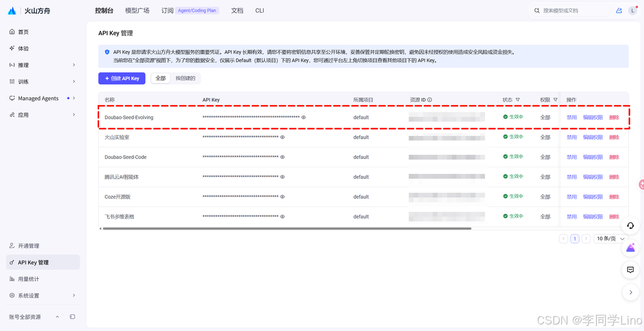Click 编辑权限 for 火山实验室

(593, 137)
